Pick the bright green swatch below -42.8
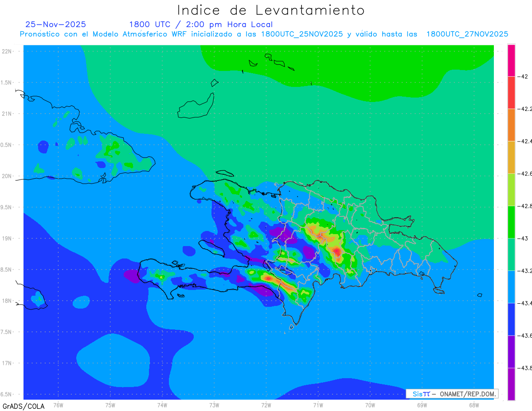Image resolution: width=532 pixels, height=411 pixels. point(511,222)
